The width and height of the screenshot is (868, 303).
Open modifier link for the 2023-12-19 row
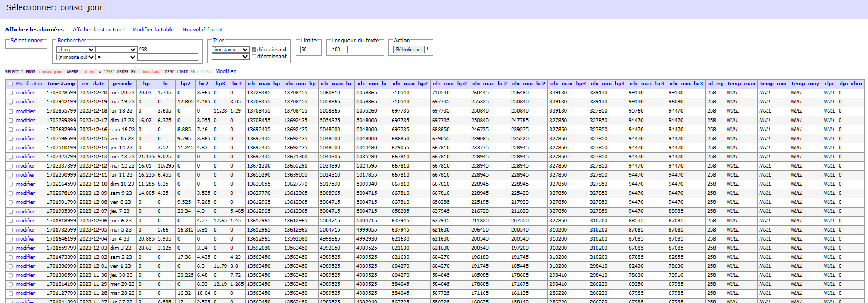click(25, 102)
